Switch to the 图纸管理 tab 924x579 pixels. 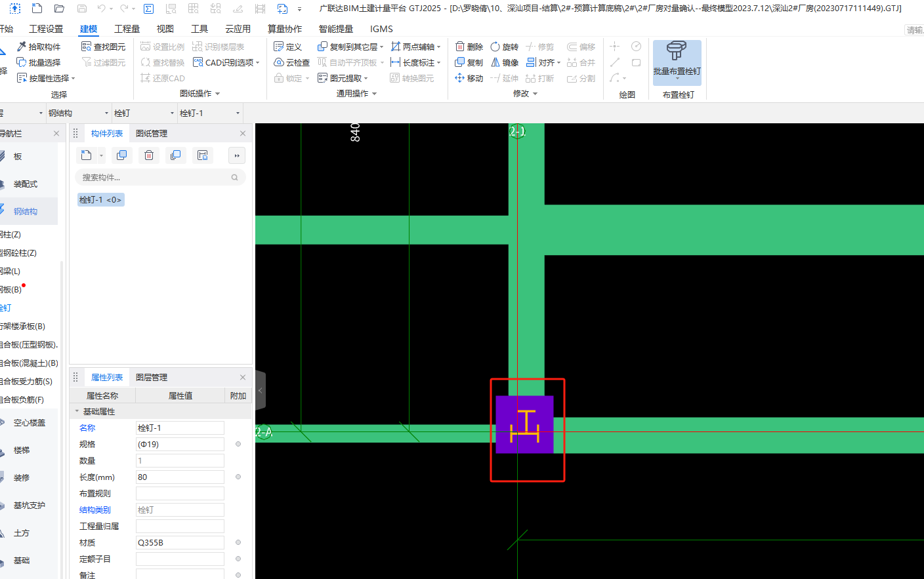tap(152, 133)
